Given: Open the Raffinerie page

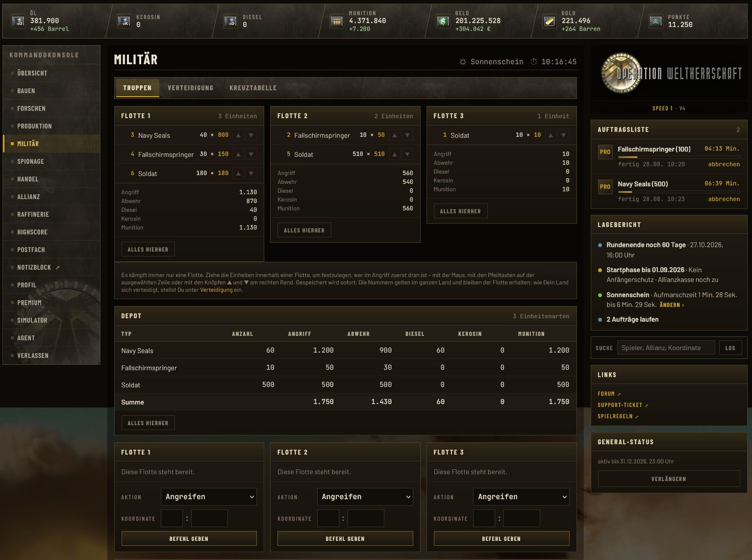Looking at the screenshot, I should point(51,214).
